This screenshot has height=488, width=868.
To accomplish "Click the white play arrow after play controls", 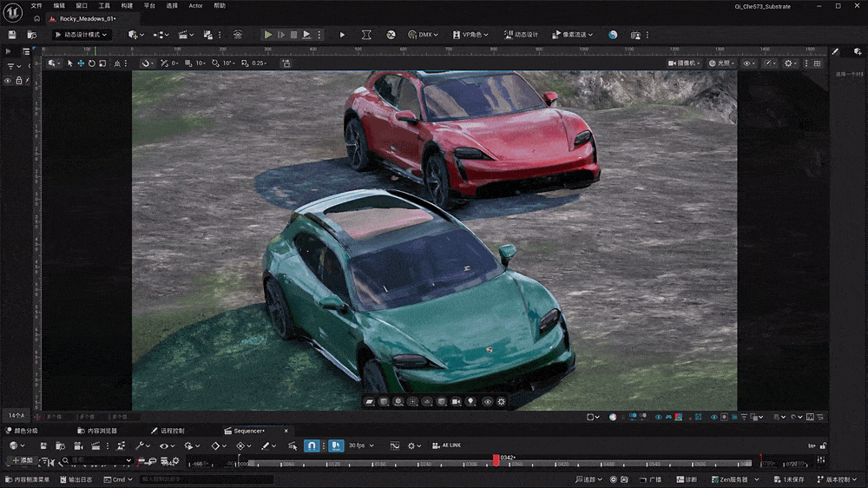I will click(x=342, y=35).
